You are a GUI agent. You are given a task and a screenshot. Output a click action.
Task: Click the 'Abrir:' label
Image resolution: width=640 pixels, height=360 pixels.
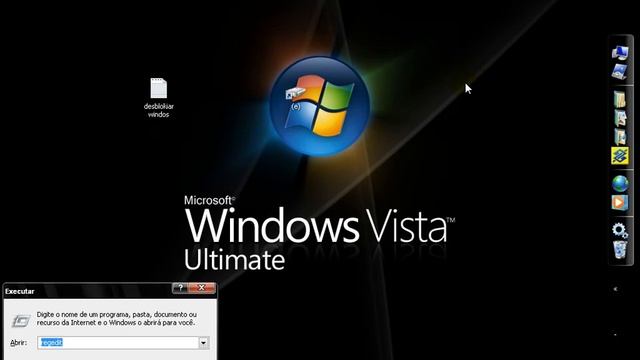pyautogui.click(x=18, y=342)
